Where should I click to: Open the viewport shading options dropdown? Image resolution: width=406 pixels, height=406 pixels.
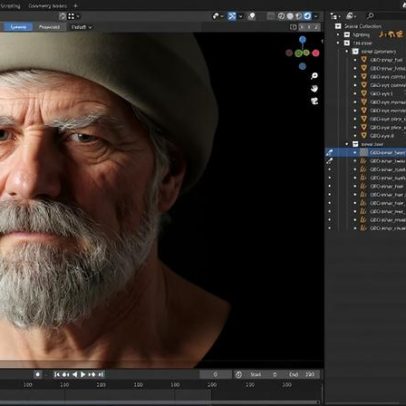pyautogui.click(x=315, y=16)
